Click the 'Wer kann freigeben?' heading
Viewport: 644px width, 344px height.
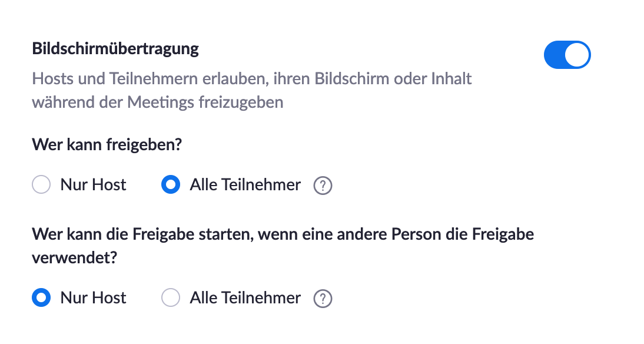[107, 145]
